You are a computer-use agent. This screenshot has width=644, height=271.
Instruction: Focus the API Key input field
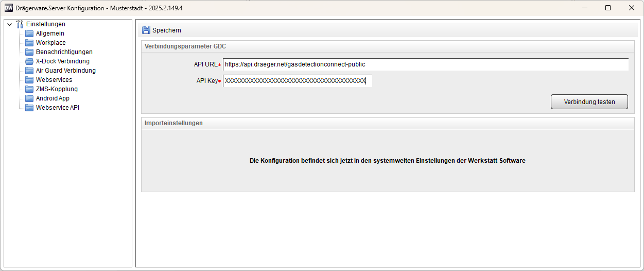pos(298,81)
